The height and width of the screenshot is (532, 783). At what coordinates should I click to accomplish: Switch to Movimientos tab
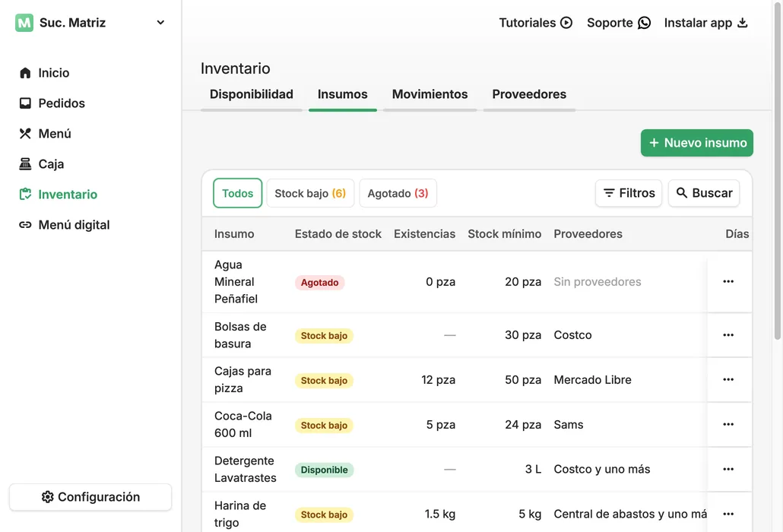coord(430,94)
